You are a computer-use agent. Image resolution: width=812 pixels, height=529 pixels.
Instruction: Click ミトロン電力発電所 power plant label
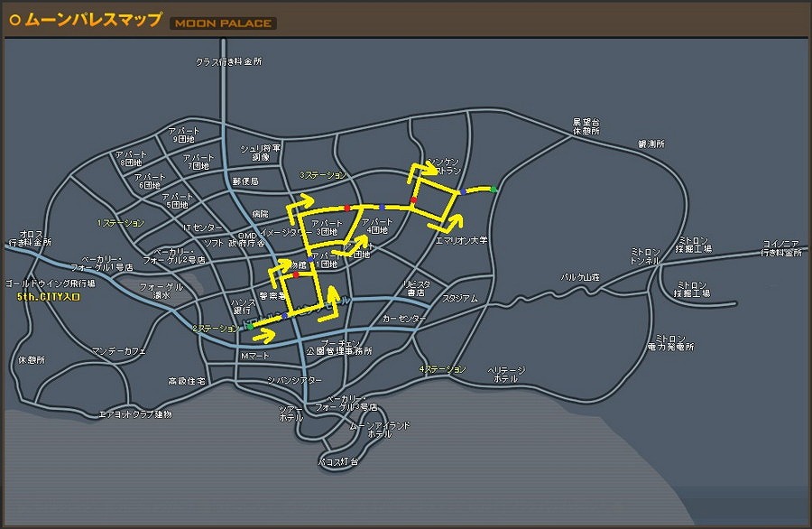click(x=674, y=341)
